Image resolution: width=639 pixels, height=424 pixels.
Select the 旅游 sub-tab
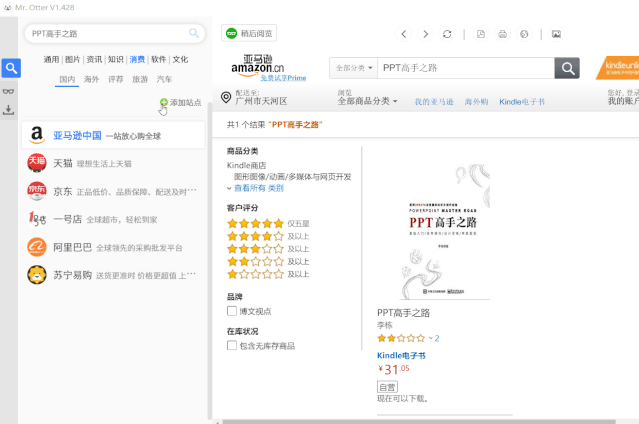(140, 79)
